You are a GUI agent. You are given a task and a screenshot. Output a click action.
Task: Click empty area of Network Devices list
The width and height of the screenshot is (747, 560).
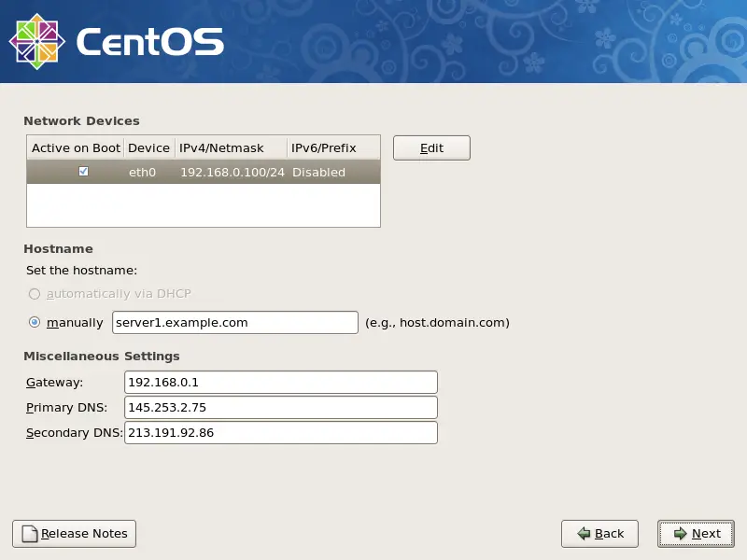(x=203, y=205)
